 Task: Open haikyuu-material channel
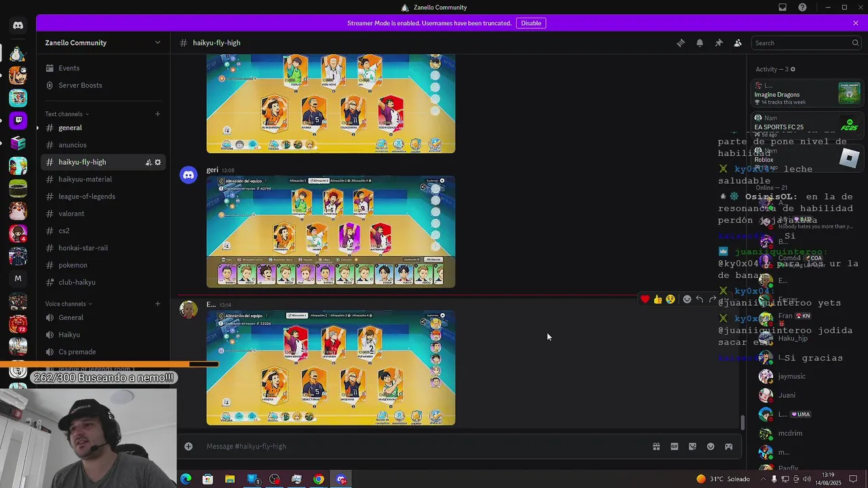click(103, 179)
